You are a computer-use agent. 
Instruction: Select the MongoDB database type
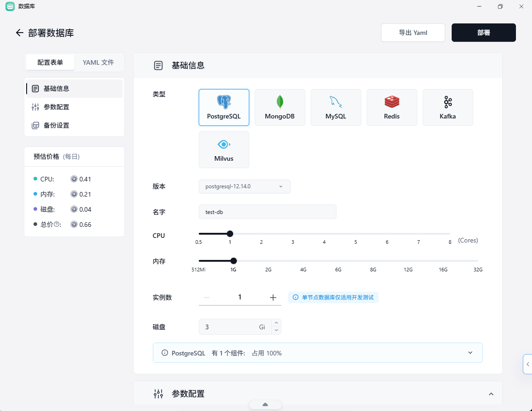pos(280,107)
